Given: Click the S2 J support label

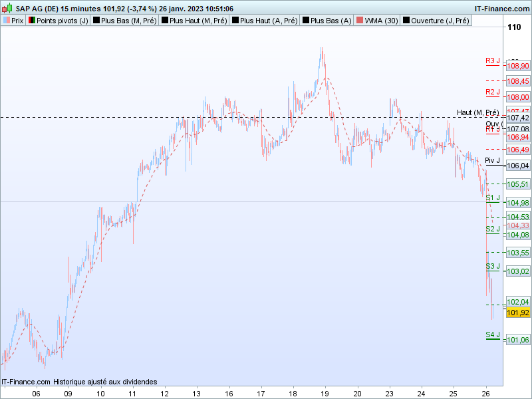Looking at the screenshot, I should point(493,229).
